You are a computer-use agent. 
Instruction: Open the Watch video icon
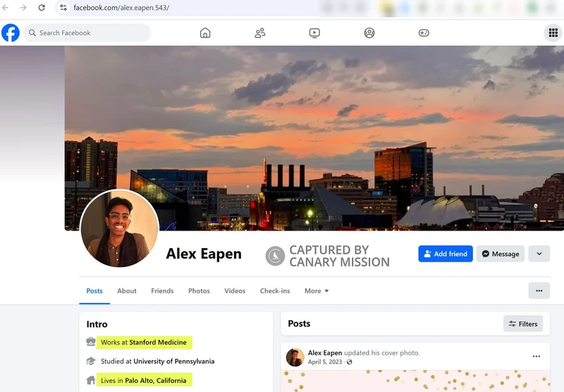coord(314,32)
